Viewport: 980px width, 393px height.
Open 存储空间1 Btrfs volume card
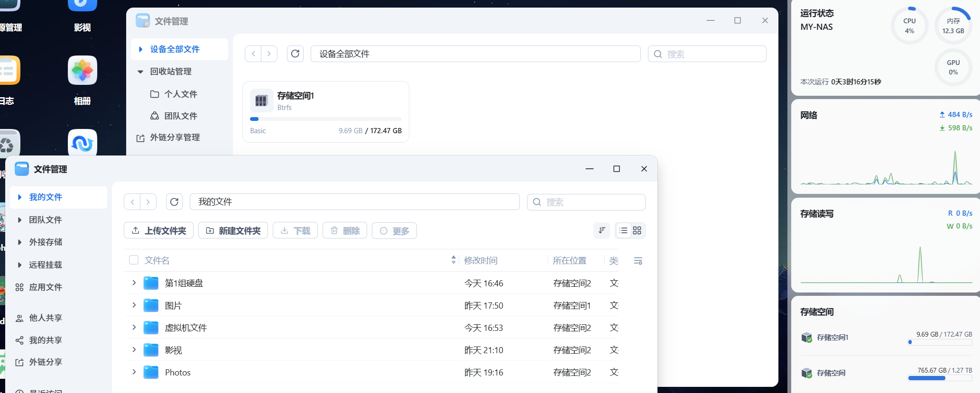pyautogui.click(x=325, y=112)
